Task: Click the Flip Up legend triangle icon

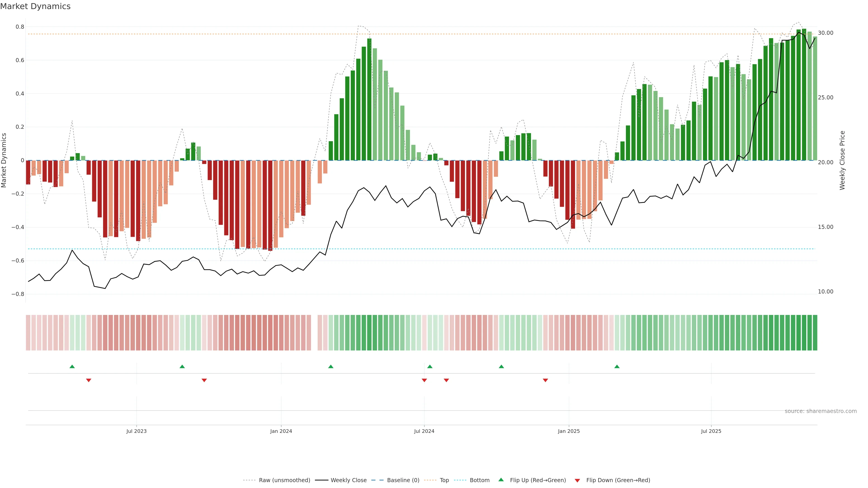Action: point(501,480)
